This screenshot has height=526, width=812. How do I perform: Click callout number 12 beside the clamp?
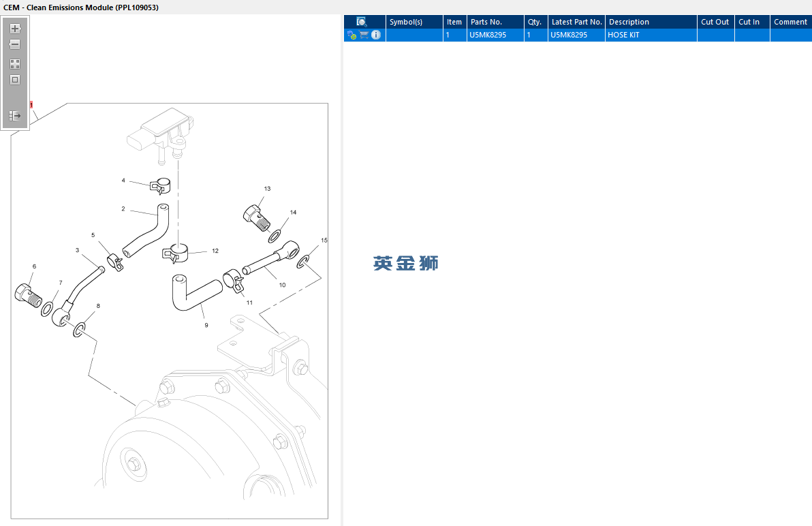(215, 251)
